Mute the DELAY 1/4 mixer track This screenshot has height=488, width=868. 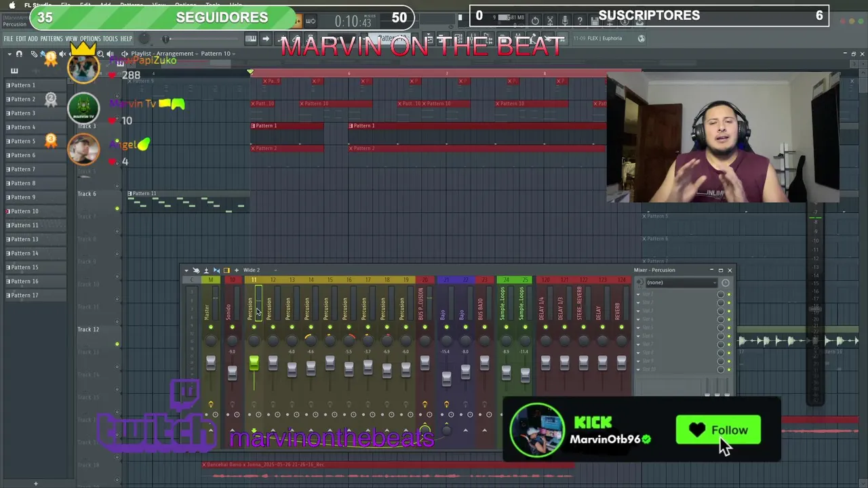[545, 327]
